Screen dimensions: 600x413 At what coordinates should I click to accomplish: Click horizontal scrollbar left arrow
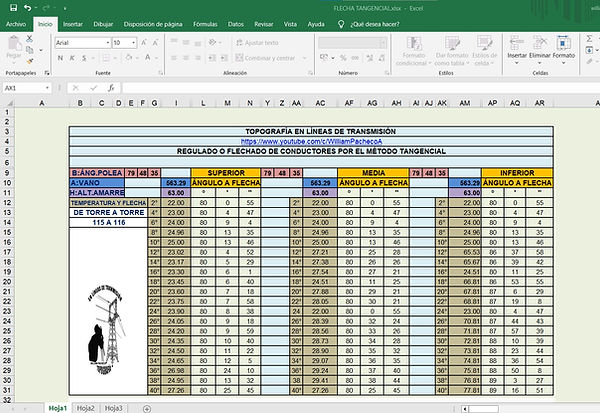pos(465,409)
